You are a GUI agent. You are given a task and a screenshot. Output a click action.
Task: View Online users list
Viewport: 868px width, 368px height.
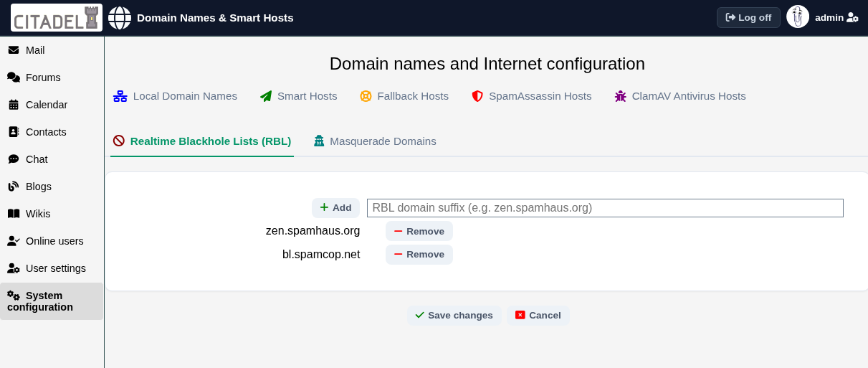[52, 241]
